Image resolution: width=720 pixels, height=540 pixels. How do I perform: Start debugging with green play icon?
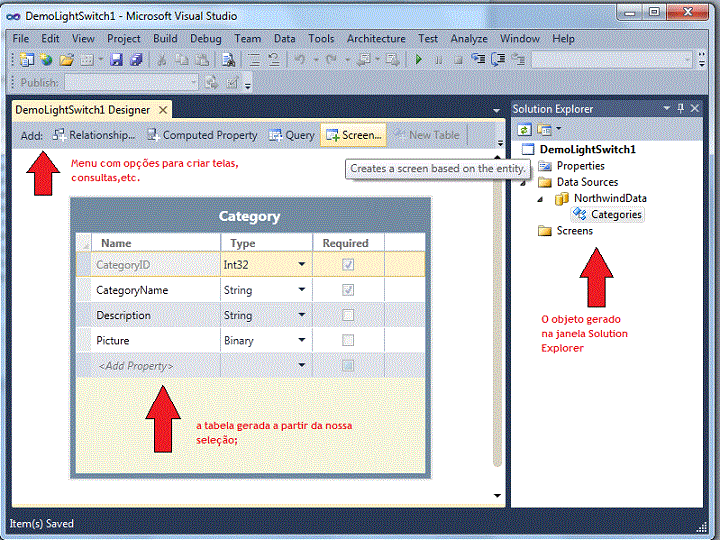tap(418, 60)
